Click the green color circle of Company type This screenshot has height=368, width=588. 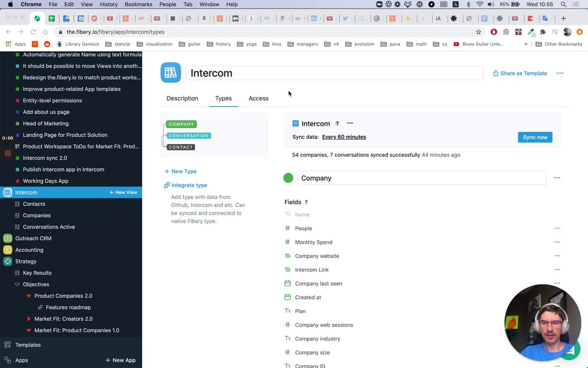(288, 178)
